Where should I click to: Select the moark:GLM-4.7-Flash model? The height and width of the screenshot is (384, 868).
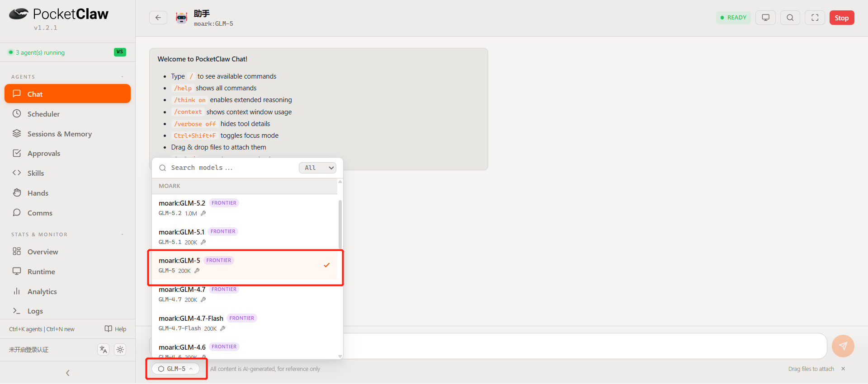point(245,323)
